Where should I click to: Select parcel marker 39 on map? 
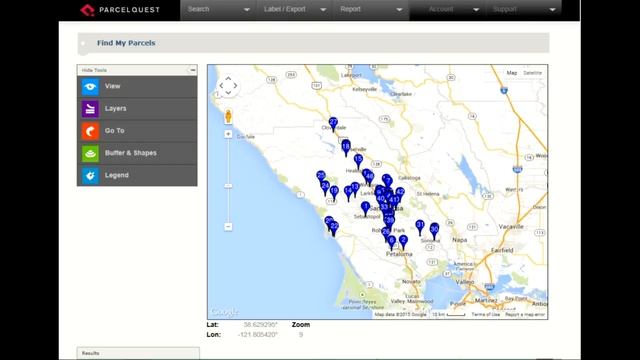[x=390, y=222]
